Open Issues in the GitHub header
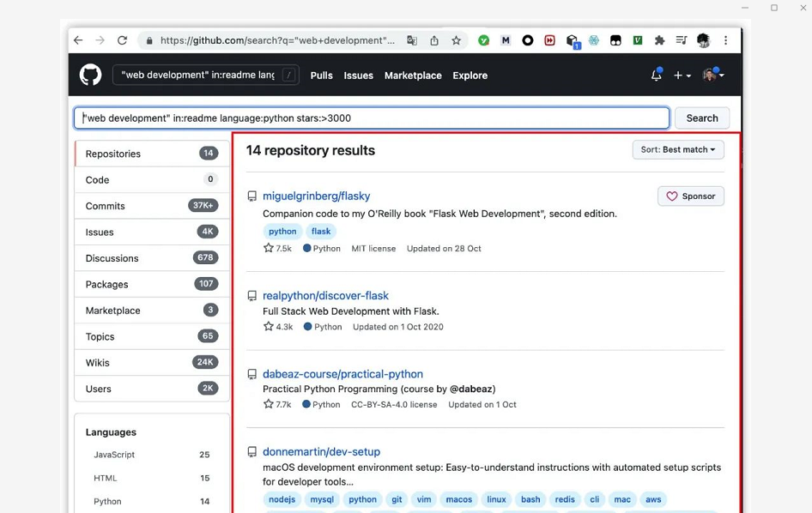812x513 pixels. pos(358,75)
